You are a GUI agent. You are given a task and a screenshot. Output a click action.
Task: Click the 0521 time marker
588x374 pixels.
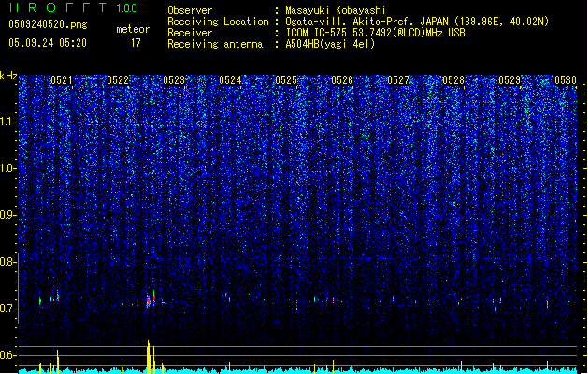click(x=62, y=80)
